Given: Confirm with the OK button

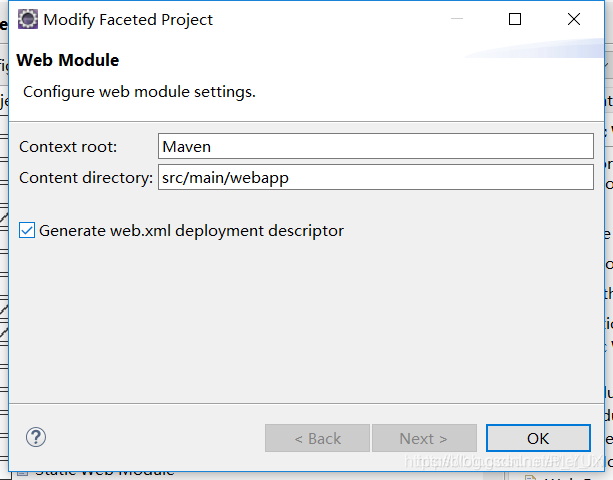Looking at the screenshot, I should pyautogui.click(x=538, y=438).
